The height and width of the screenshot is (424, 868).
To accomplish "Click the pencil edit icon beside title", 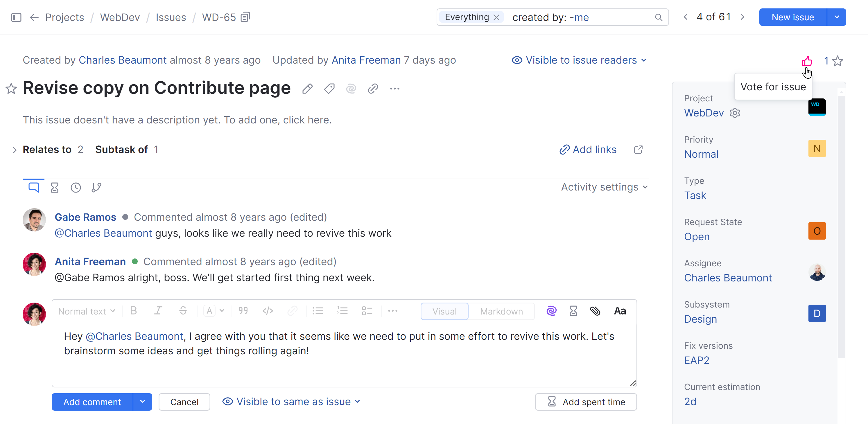I will tap(307, 89).
